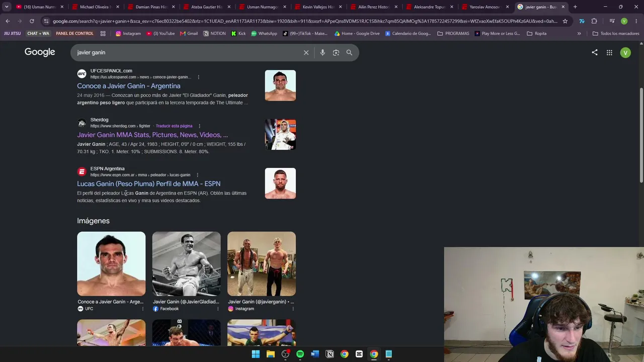Open the options menu for the Instagram image
The image size is (644, 362).
(293, 309)
